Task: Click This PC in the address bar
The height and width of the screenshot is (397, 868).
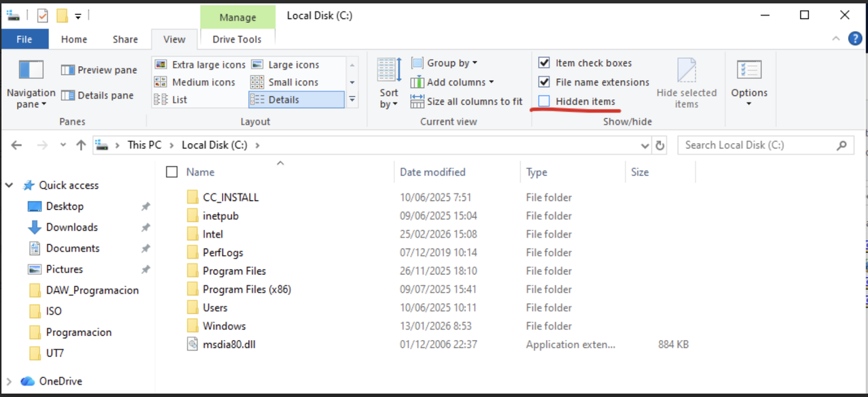Action: (x=145, y=145)
